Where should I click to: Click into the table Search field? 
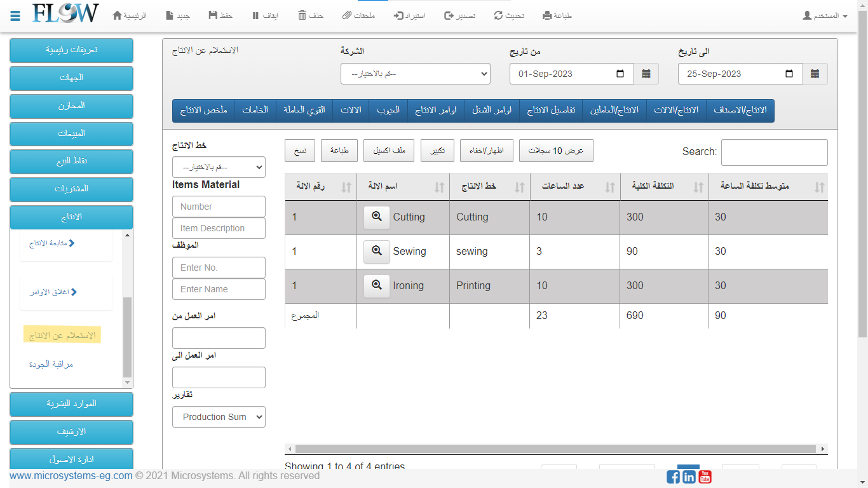[774, 152]
